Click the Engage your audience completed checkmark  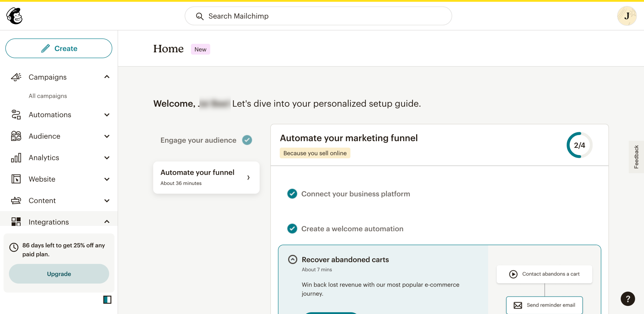pyautogui.click(x=247, y=140)
